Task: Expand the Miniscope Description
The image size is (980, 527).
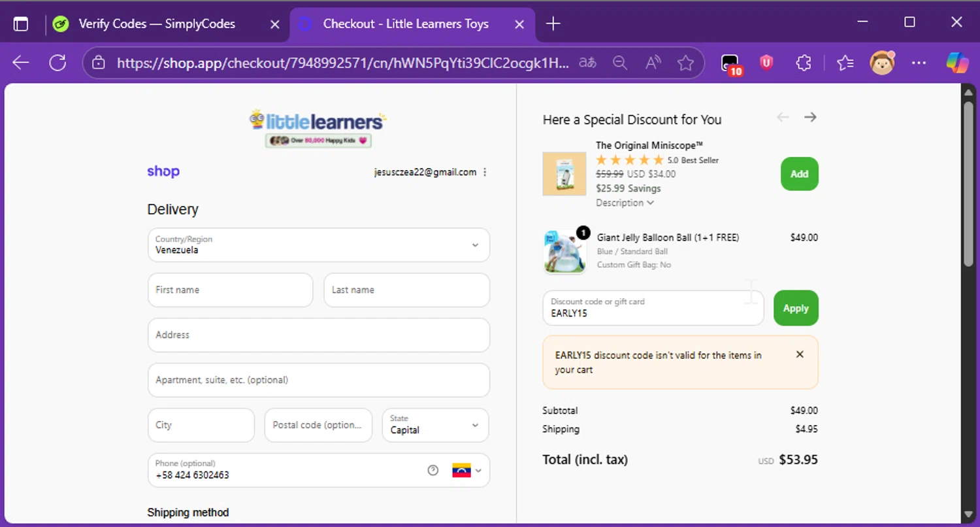Action: pyautogui.click(x=625, y=203)
